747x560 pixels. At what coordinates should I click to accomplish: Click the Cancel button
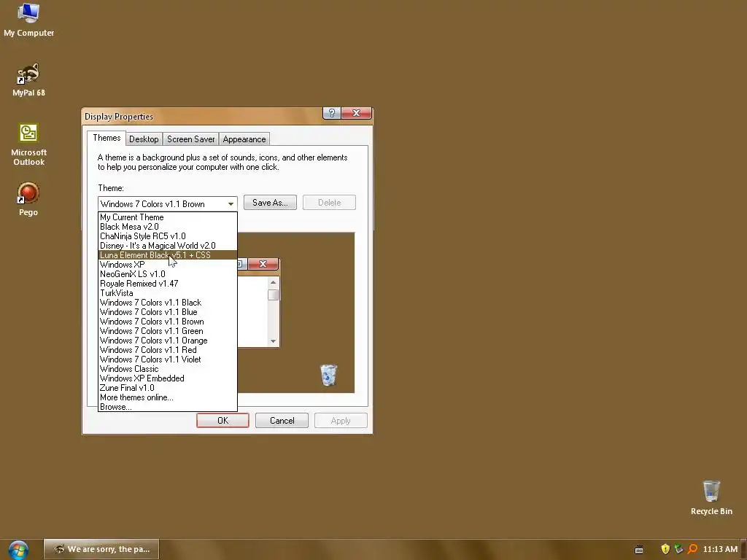(282, 421)
